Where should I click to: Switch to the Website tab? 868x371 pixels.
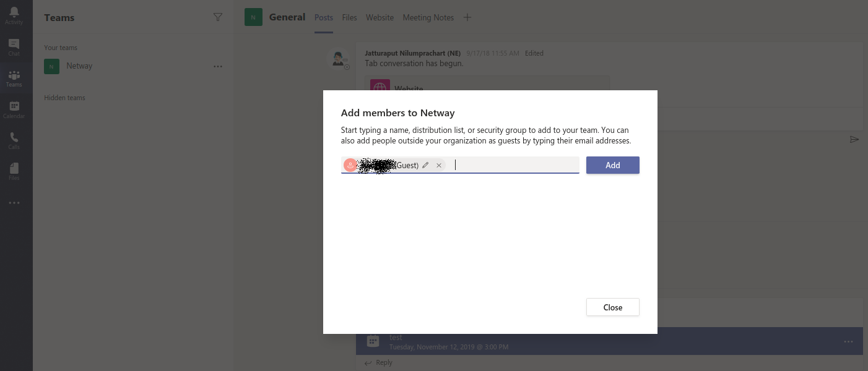click(380, 17)
